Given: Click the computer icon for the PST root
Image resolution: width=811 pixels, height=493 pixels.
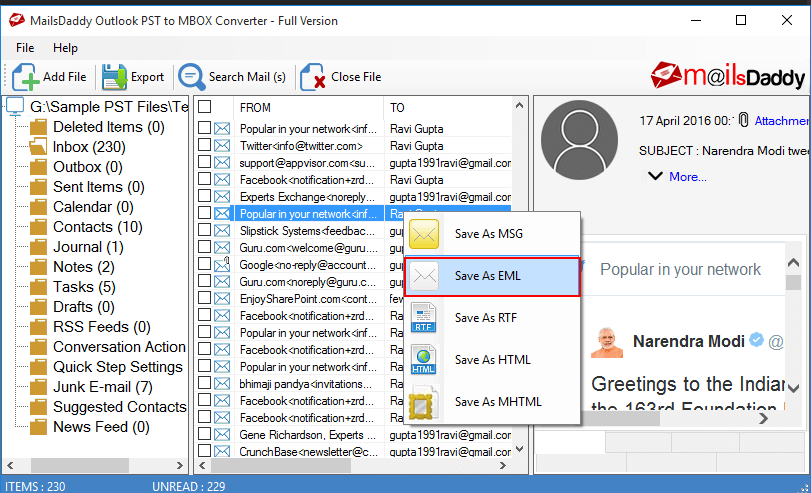Looking at the screenshot, I should [x=15, y=107].
